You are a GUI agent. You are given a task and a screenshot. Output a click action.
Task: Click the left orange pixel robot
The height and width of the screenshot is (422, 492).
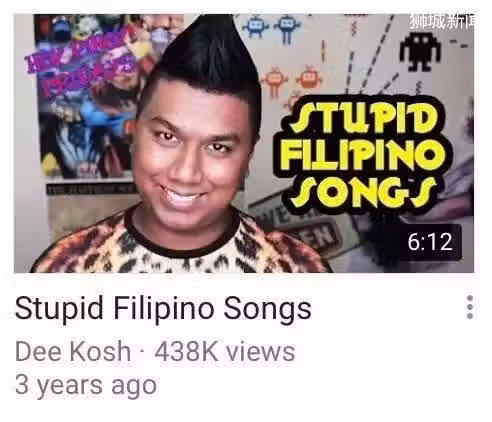[274, 81]
